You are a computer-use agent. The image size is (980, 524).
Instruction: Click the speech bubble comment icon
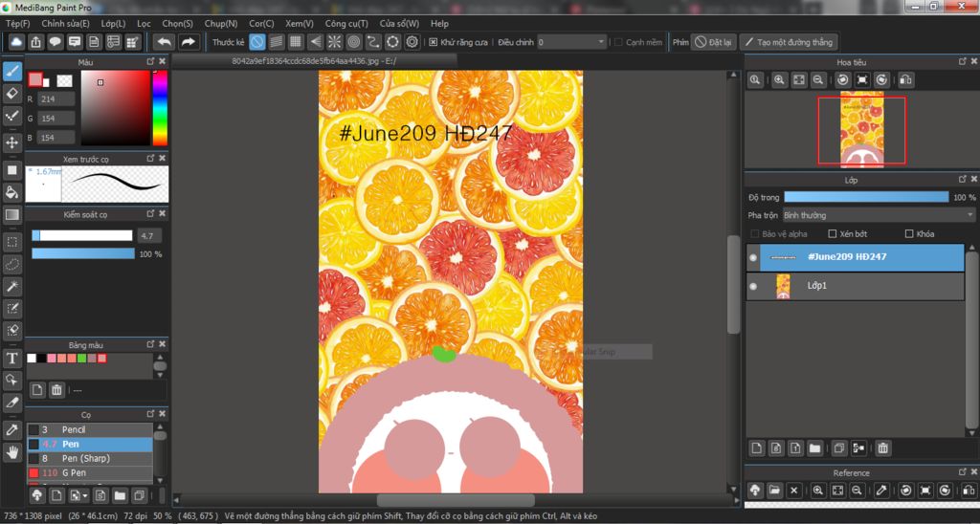click(55, 42)
